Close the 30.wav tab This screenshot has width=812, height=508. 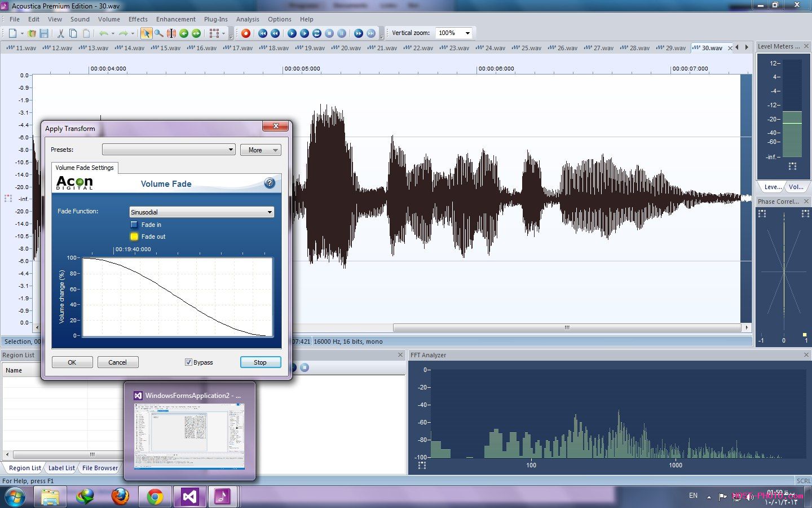pos(730,48)
